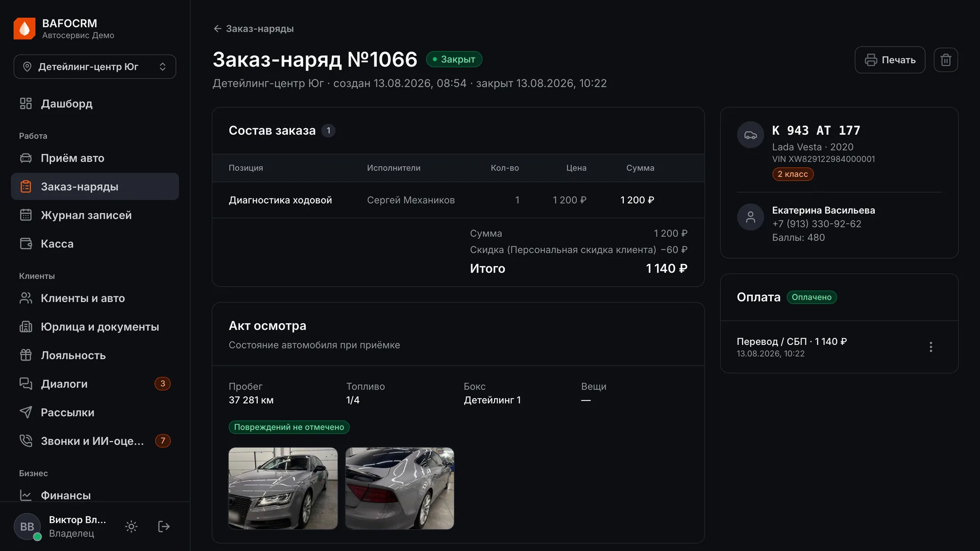Open the rear view car photo
The width and height of the screenshot is (980, 551).
(400, 489)
